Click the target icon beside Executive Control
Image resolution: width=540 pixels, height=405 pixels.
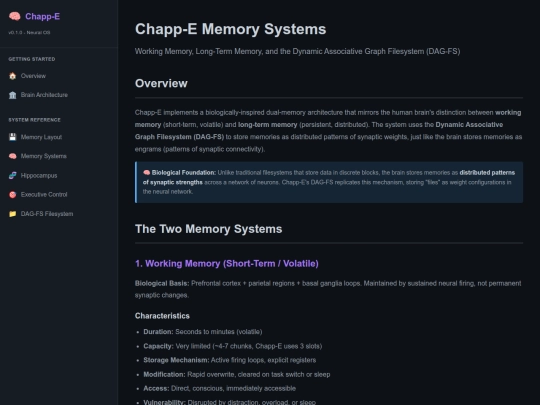[x=13, y=195]
